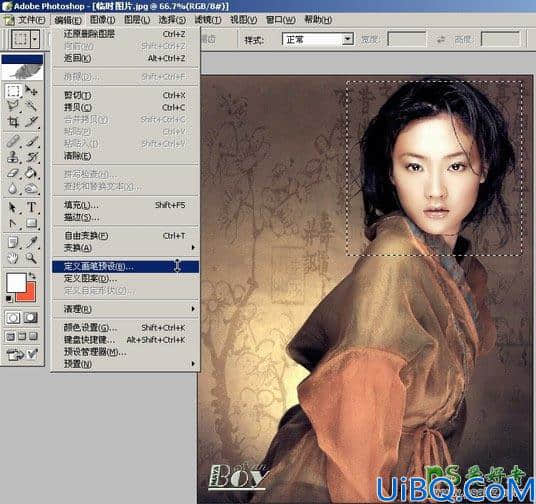This screenshot has height=504, width=536.
Task: Click the swap foreground/background colors arrow
Action: (32, 275)
